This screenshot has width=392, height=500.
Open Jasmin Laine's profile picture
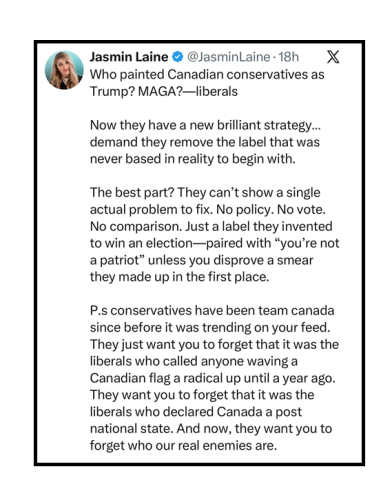(64, 70)
